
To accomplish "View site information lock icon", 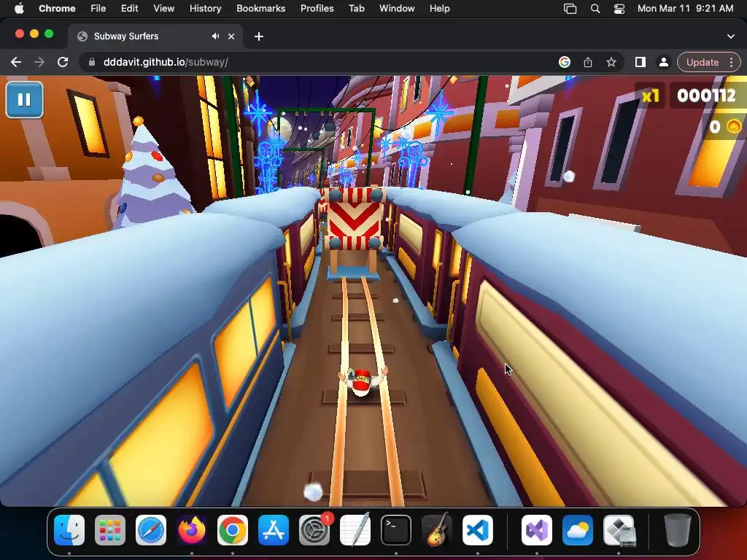I will point(92,63).
